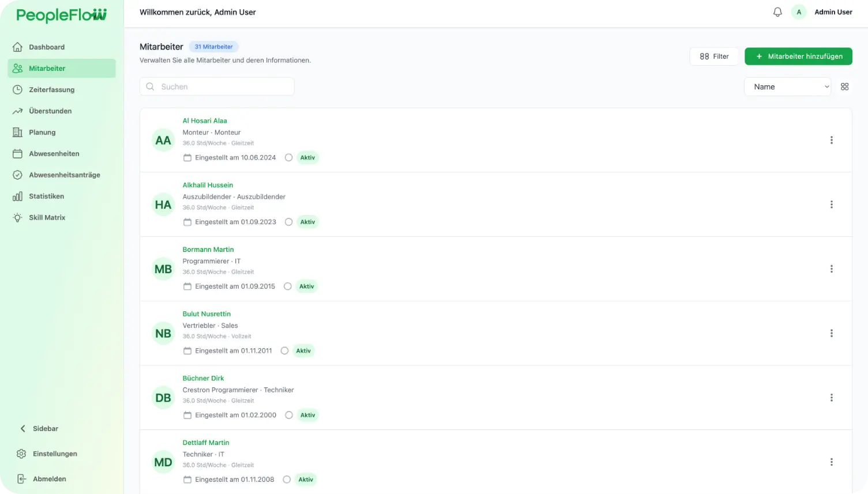
Task: Open three-dot menu for Büchner Dirk
Action: coord(831,398)
